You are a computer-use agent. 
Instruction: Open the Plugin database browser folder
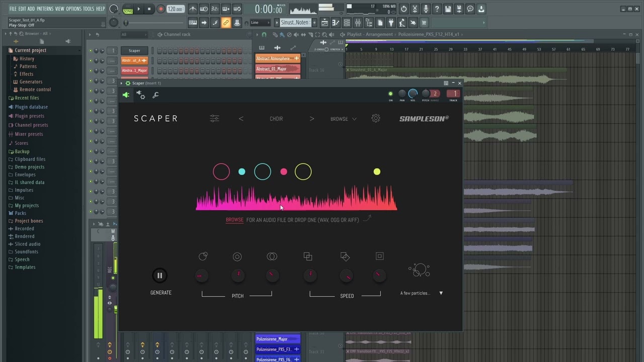point(31,107)
